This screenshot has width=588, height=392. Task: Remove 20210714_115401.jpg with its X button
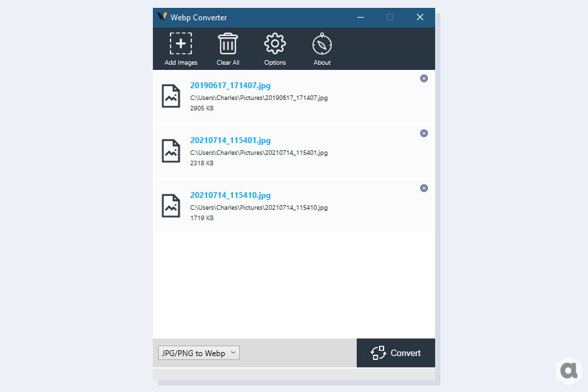[x=424, y=133]
